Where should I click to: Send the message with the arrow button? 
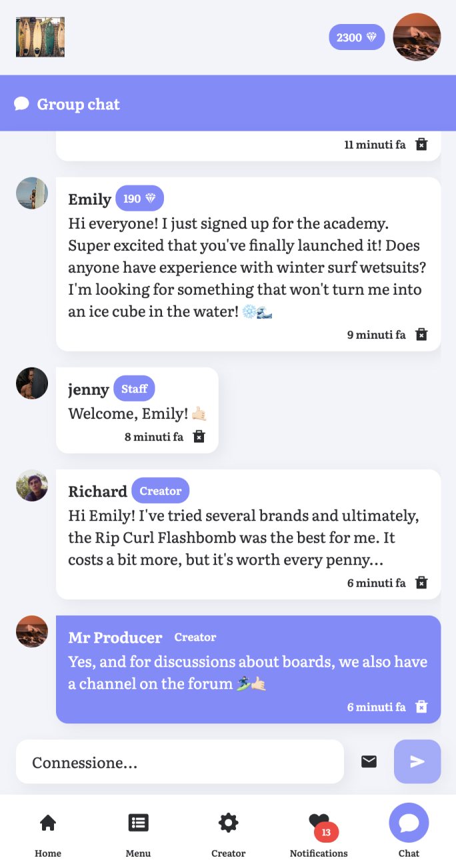417,761
